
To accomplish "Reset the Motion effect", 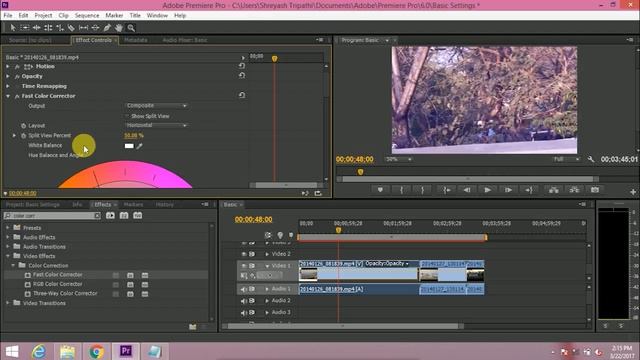I will pos(242,66).
